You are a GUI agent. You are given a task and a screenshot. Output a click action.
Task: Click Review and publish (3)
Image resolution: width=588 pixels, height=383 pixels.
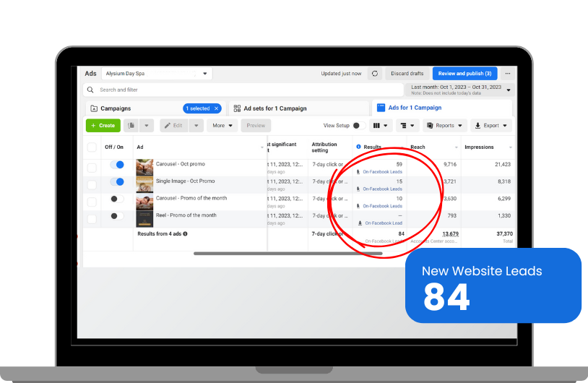464,74
